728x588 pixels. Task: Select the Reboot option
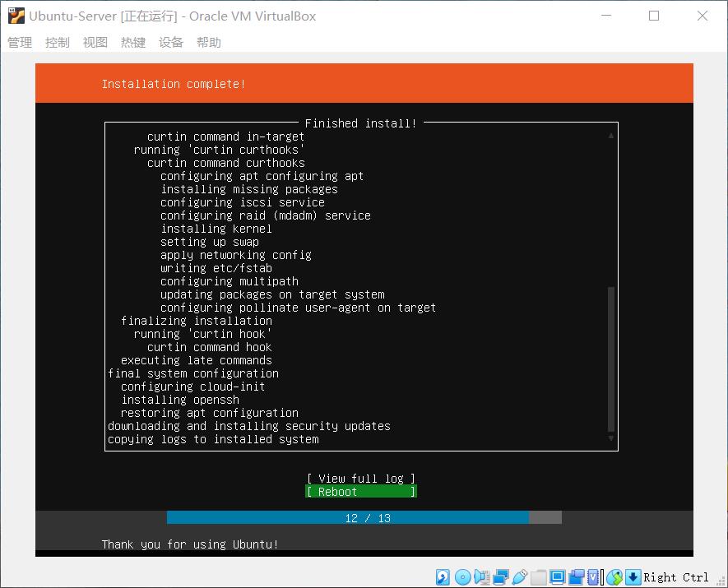coord(360,491)
